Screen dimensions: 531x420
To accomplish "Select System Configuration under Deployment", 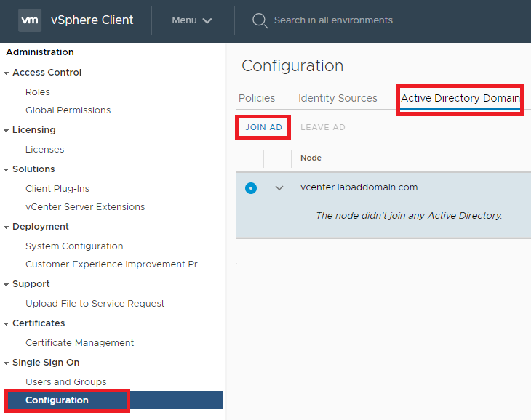I will (x=74, y=246).
